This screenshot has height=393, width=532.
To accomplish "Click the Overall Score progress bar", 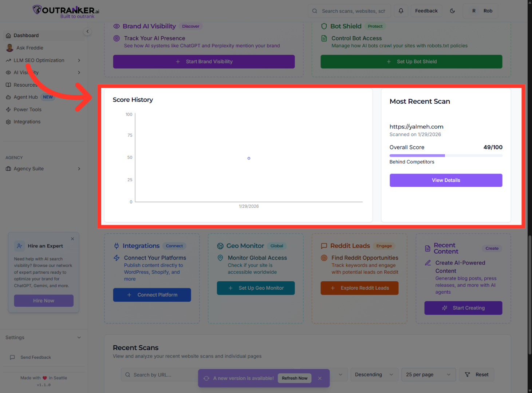I will pos(446,155).
